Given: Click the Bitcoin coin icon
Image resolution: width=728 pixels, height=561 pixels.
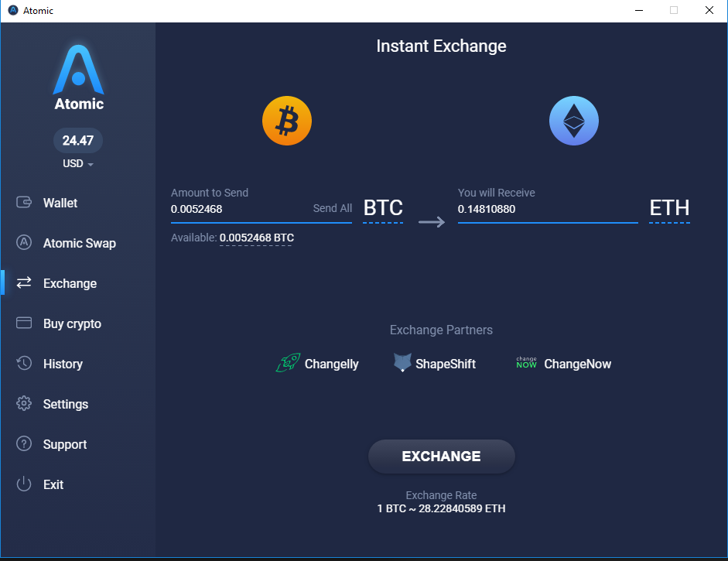Looking at the screenshot, I should tap(287, 121).
